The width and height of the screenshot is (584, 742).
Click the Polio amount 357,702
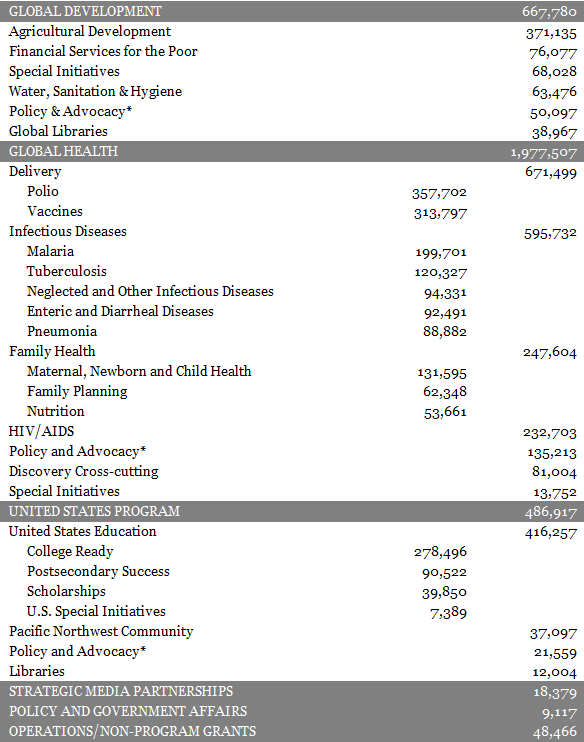[439, 193]
